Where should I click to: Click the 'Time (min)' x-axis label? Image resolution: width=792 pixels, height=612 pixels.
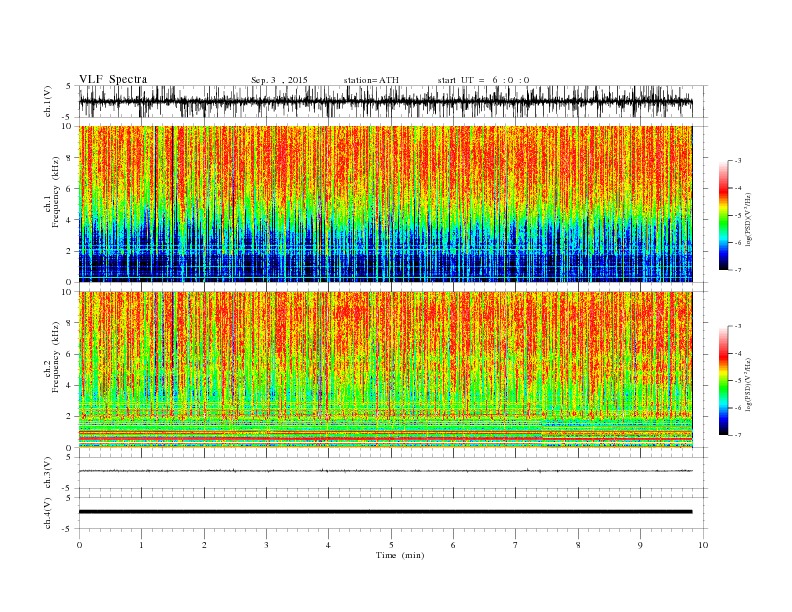pyautogui.click(x=400, y=555)
